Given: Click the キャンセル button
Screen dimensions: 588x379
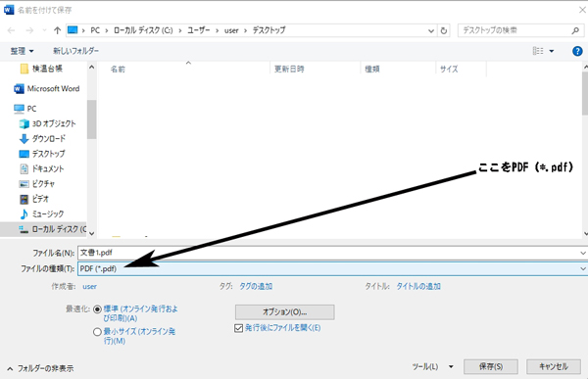Looking at the screenshot, I should click(554, 366).
